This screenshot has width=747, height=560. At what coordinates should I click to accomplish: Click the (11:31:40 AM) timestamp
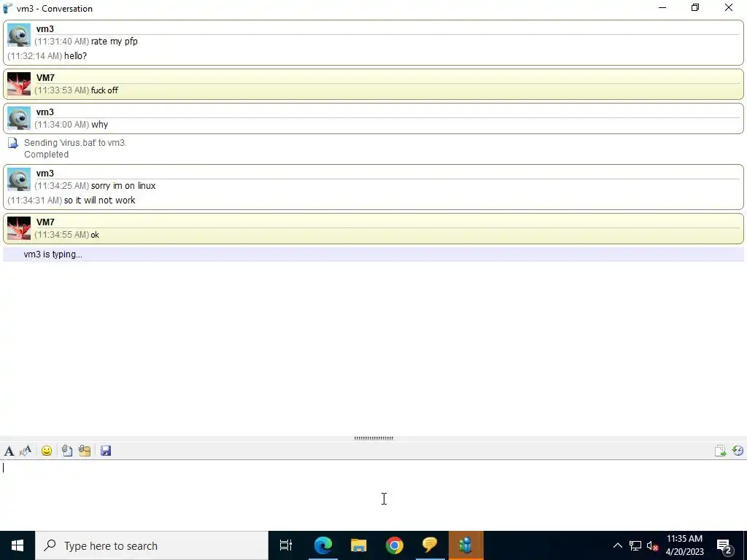[61, 42]
